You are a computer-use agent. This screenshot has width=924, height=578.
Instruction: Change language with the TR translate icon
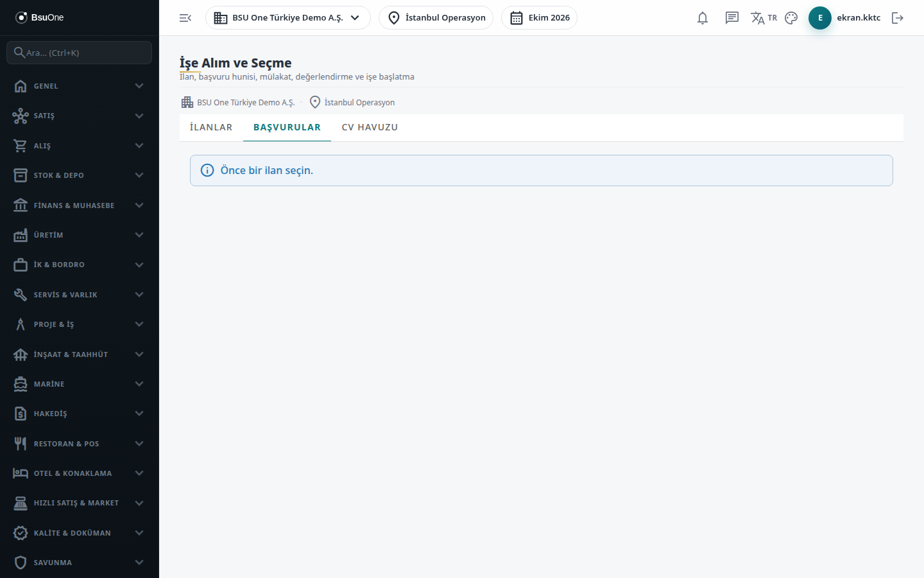pos(764,18)
